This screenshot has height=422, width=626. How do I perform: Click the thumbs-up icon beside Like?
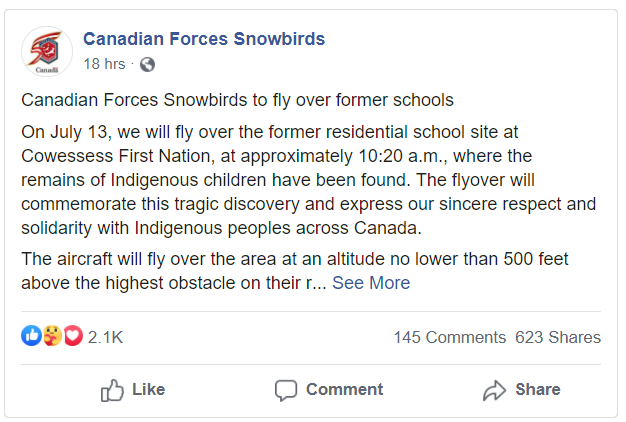112,390
